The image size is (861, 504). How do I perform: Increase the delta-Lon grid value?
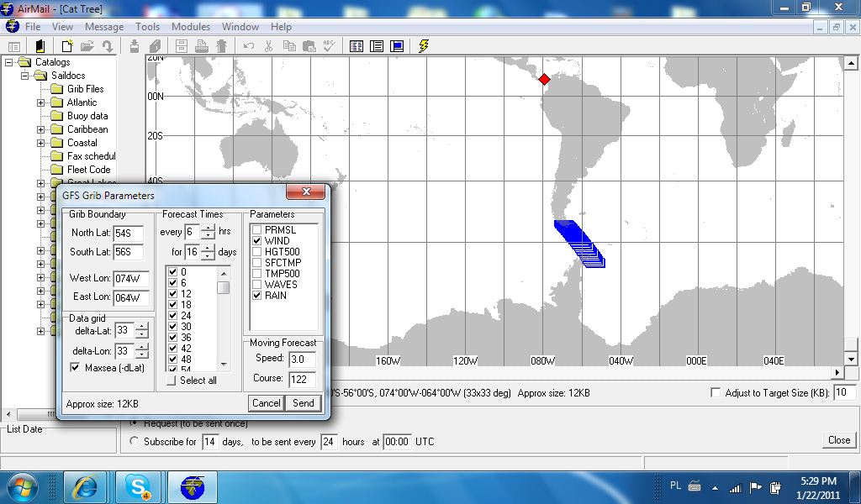click(x=141, y=347)
